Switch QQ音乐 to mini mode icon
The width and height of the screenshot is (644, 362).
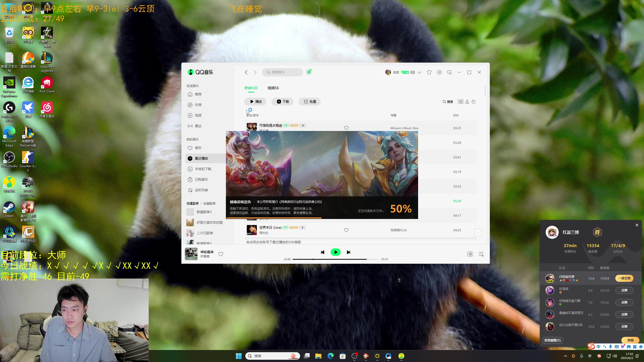(x=449, y=72)
